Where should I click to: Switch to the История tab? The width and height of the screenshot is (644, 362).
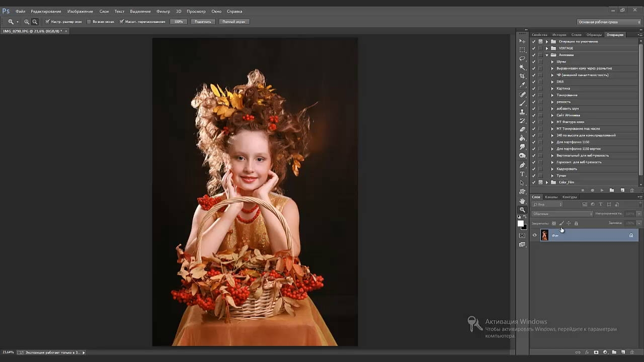[x=559, y=35]
